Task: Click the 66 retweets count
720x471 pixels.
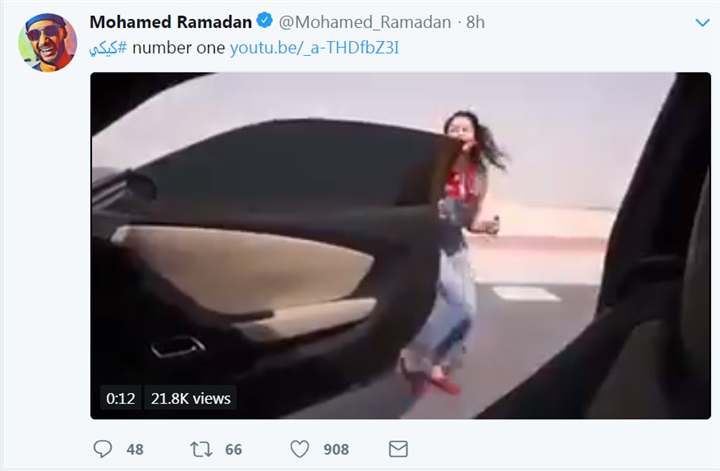Action: 234,449
